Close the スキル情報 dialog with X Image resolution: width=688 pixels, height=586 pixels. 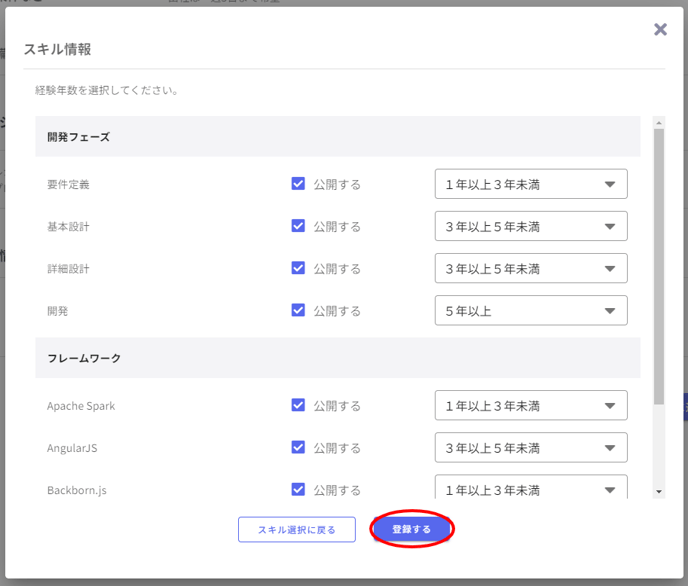660,30
